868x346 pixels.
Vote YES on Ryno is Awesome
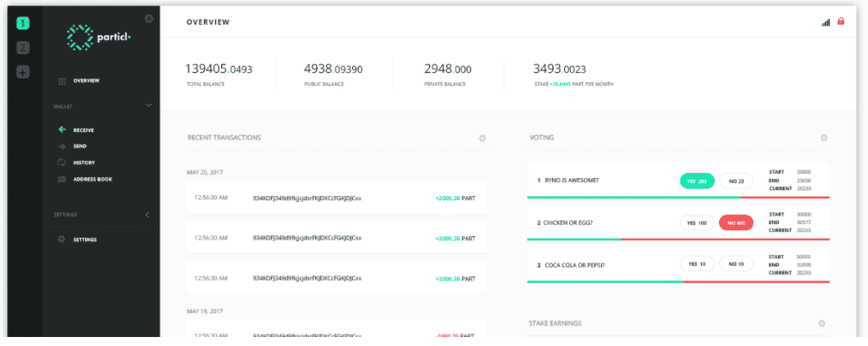click(x=697, y=180)
